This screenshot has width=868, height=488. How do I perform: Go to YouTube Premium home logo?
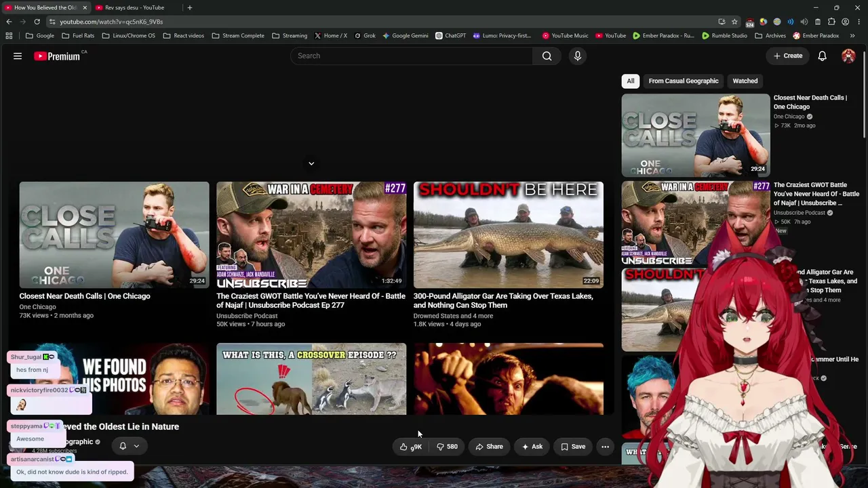[57, 56]
